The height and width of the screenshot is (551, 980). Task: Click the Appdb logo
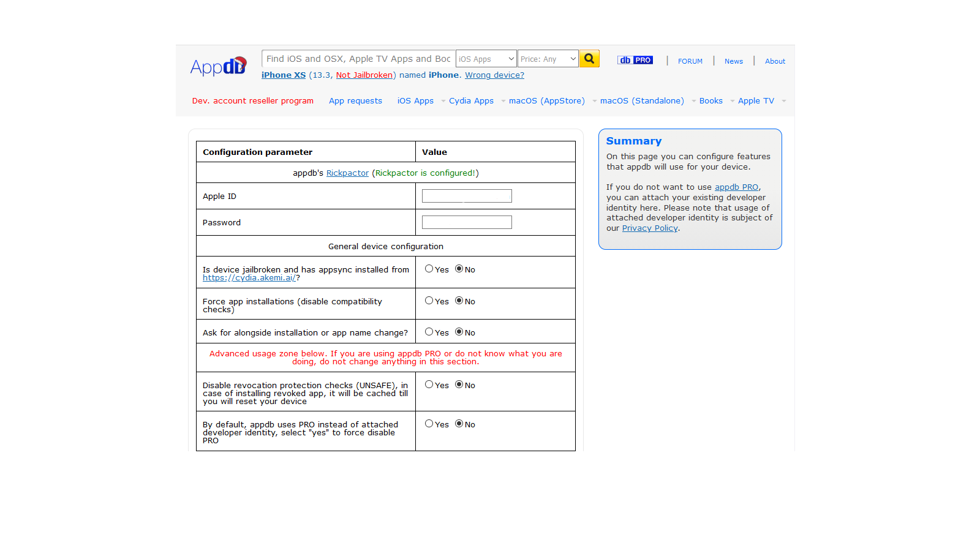(x=218, y=66)
